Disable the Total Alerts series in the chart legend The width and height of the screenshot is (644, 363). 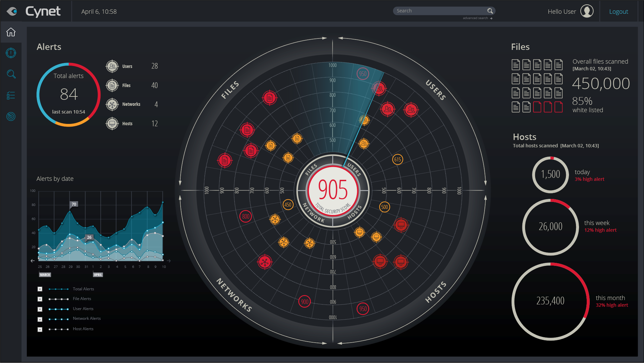(40, 289)
